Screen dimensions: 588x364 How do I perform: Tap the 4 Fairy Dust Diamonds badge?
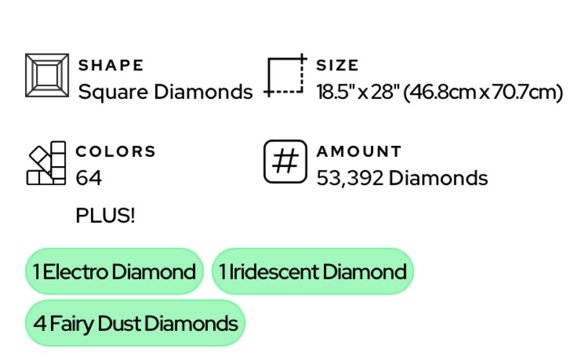coord(135,323)
